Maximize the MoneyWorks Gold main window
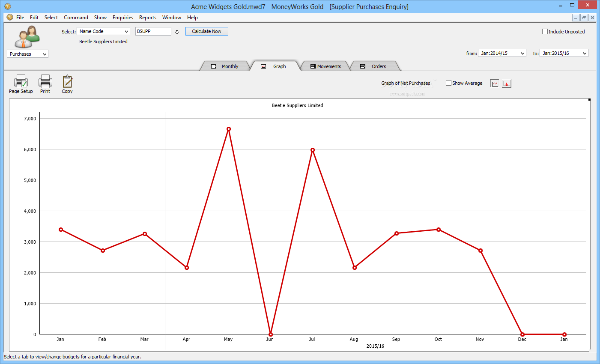This screenshot has width=600, height=364. 572,5
